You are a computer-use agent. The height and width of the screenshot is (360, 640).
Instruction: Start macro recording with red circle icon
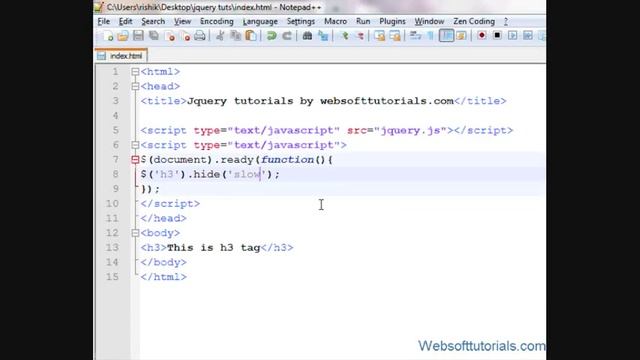[x=482, y=36]
